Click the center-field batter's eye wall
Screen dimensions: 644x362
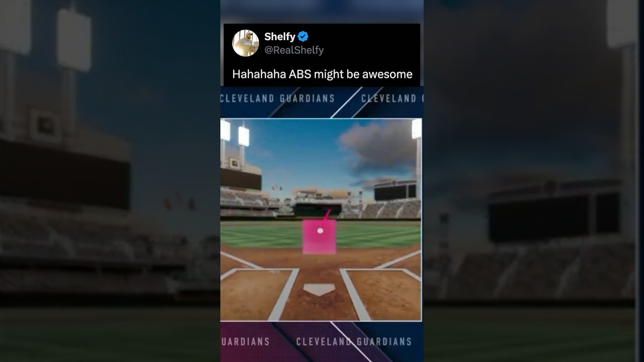(x=317, y=210)
